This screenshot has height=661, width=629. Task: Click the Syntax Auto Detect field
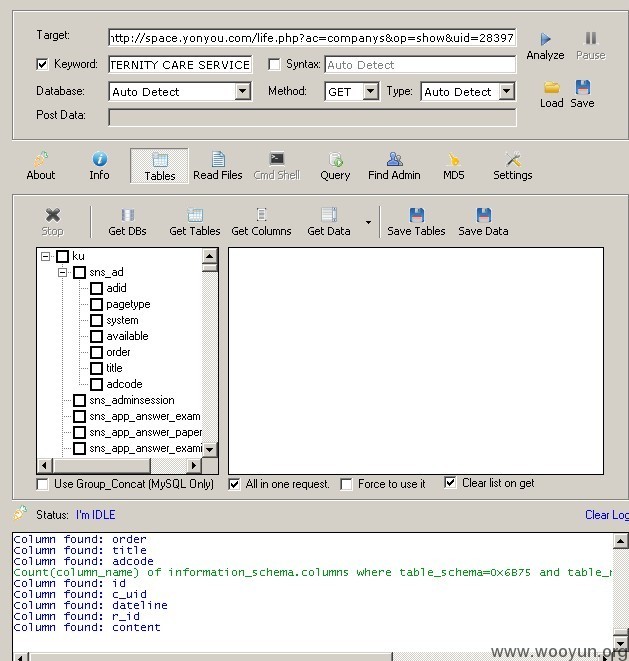tap(420, 65)
